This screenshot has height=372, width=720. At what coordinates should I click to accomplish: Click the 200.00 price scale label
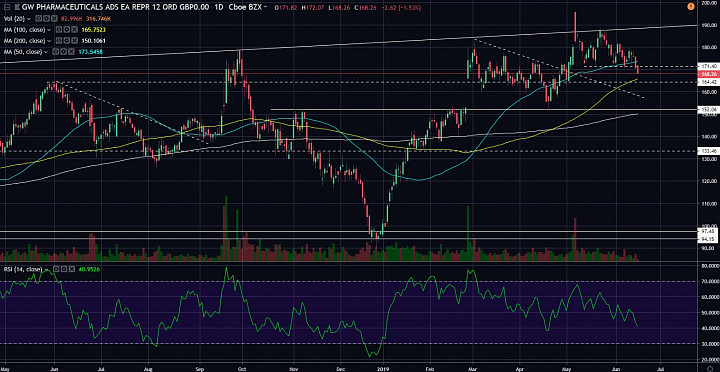pos(709,3)
